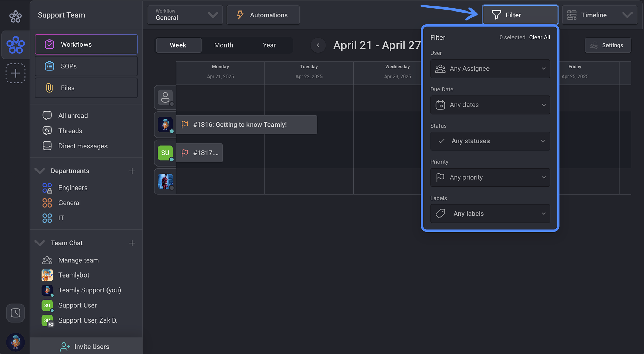Click the Monday Apr 21, 2025 column header
Viewport: 644px width, 354px height.
[x=220, y=73]
